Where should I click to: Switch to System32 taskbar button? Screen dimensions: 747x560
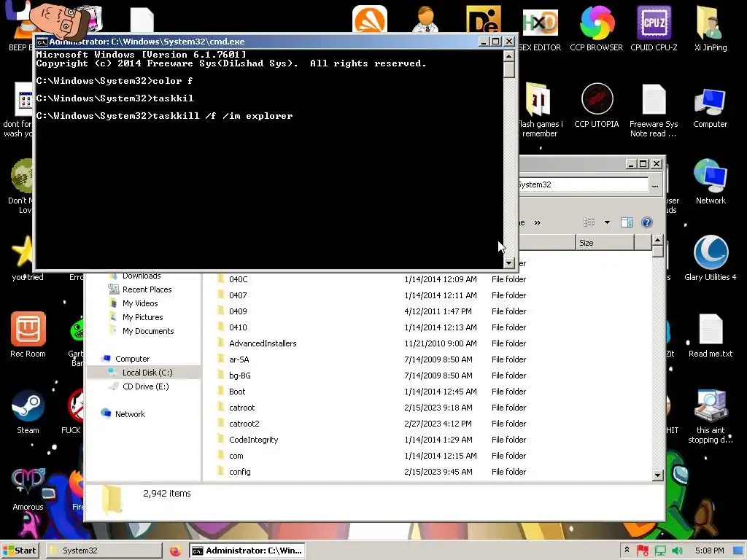click(104, 551)
